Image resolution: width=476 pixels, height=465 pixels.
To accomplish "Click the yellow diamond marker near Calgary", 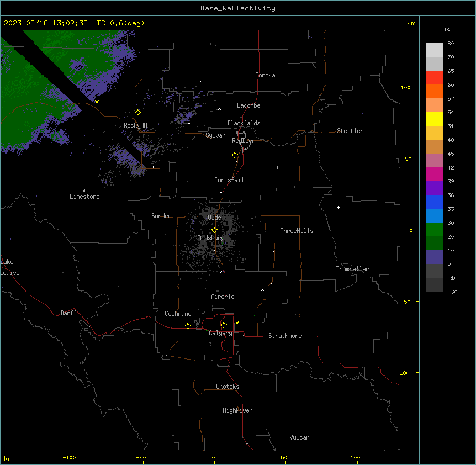I will point(224,325).
